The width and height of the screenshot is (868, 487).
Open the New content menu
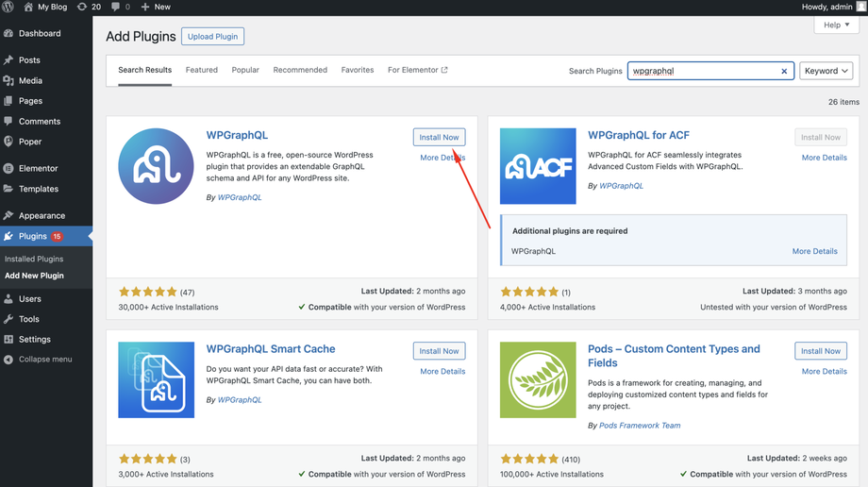[156, 7]
